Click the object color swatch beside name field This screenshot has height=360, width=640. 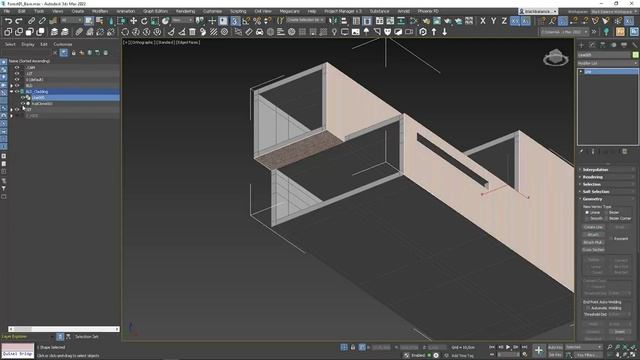[635, 55]
